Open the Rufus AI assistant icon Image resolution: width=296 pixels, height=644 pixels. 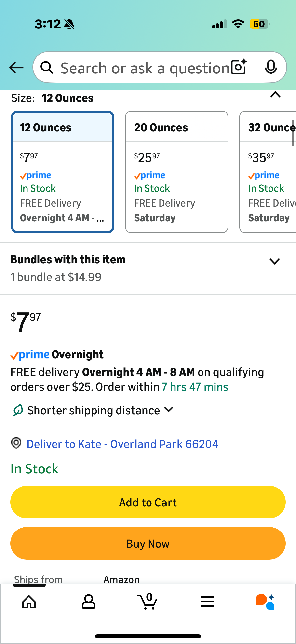point(265,602)
